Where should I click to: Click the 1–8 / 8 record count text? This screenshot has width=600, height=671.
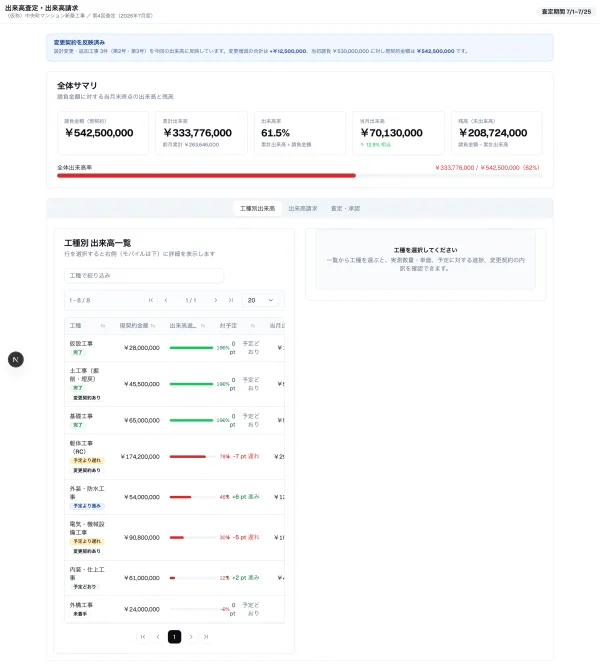pos(80,300)
